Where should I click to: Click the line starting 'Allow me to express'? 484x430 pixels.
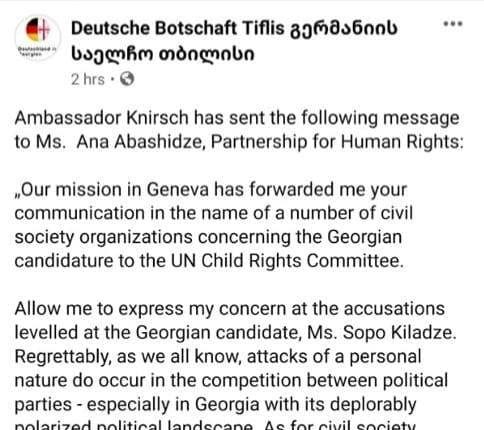pyautogui.click(x=229, y=309)
